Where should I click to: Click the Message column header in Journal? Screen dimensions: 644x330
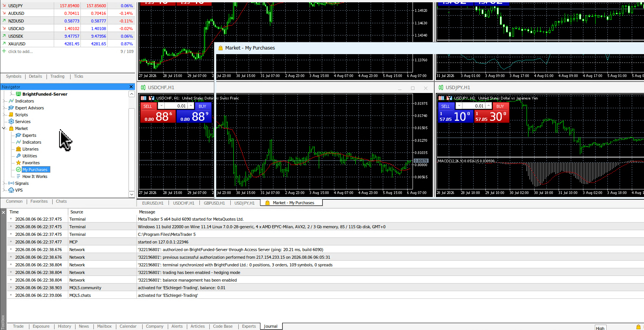[x=147, y=212]
